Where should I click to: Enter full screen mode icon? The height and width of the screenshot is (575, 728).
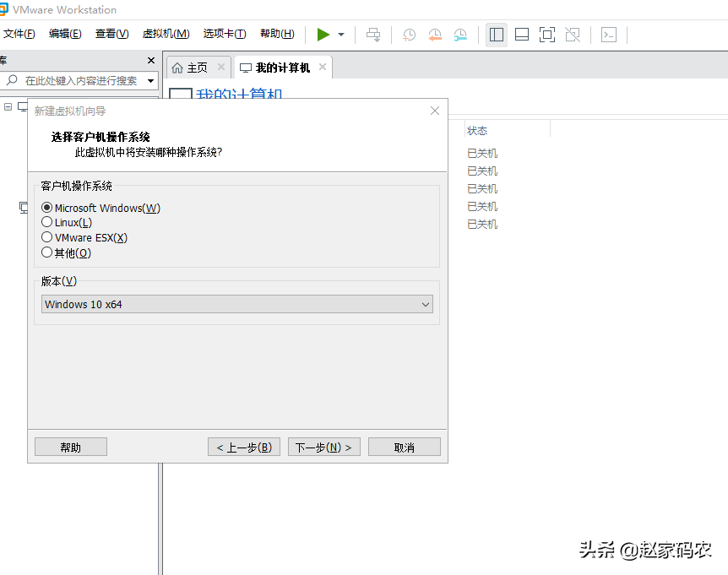(547, 35)
